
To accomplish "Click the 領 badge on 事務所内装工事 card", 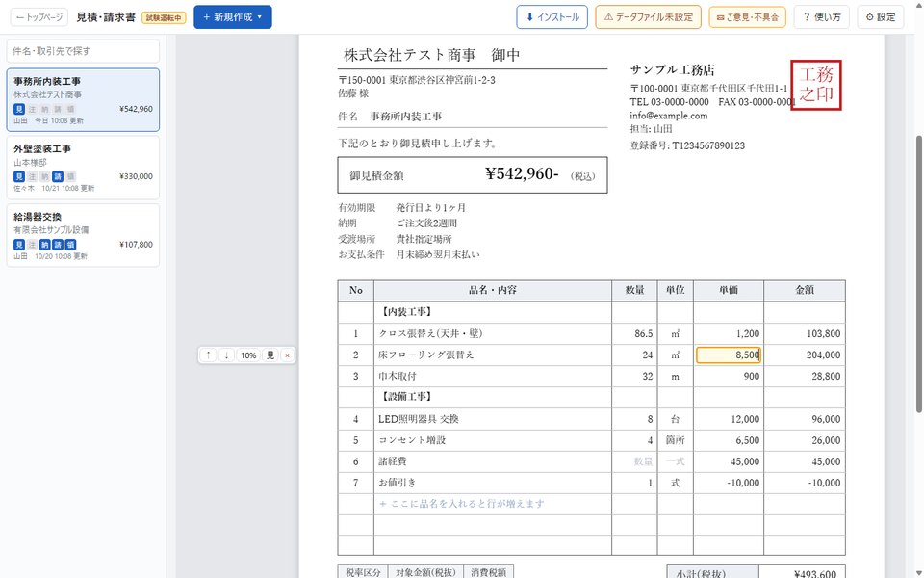I will point(70,109).
